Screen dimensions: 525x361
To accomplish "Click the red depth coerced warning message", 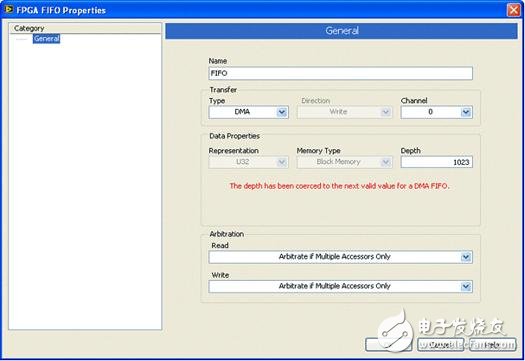I will point(340,186).
